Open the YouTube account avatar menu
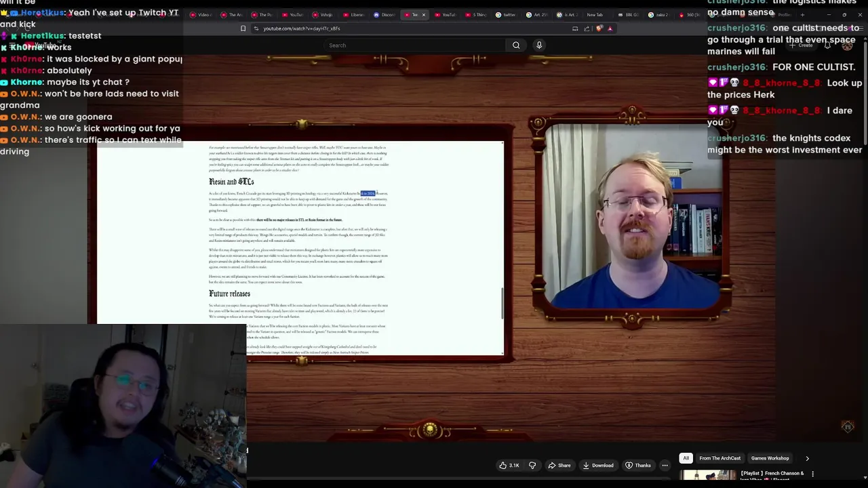Image resolution: width=868 pixels, height=488 pixels. pos(848,45)
